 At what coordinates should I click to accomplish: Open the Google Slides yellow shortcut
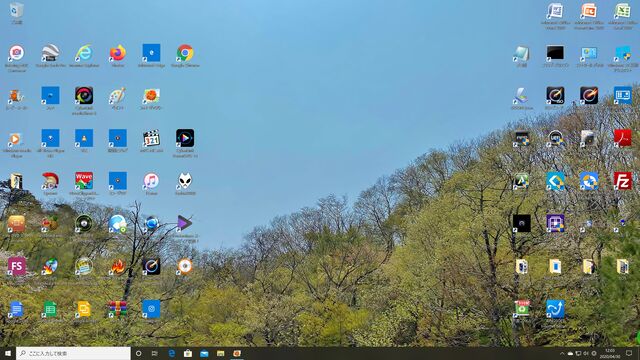coord(84,309)
